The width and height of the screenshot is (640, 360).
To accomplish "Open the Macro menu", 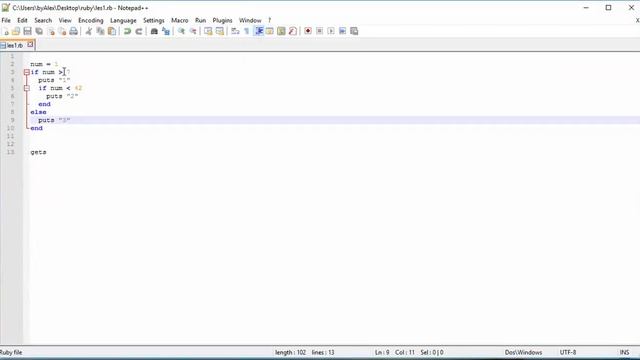I will click(180, 20).
